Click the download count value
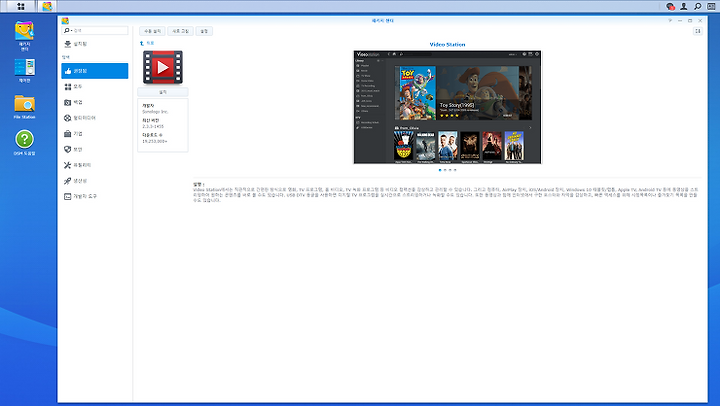The width and height of the screenshot is (720, 406). [x=155, y=141]
